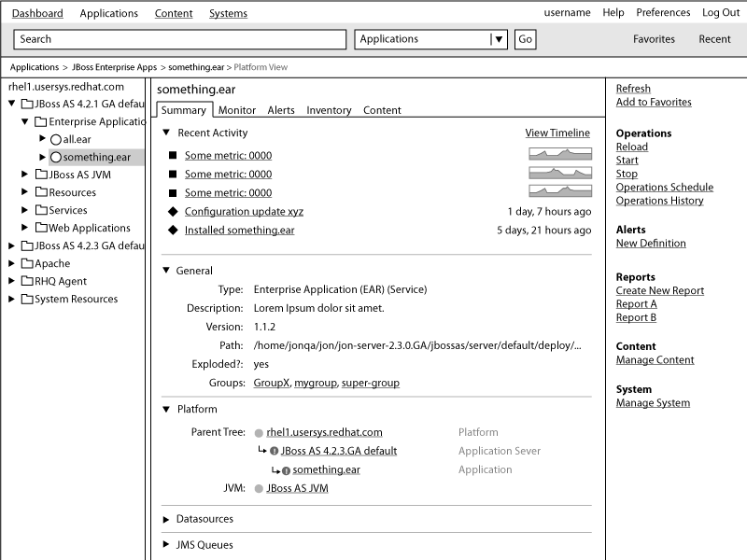Expand the JBoss AS 4.2.3 GA tree node
Screen dimensions: 747x560
point(11,245)
